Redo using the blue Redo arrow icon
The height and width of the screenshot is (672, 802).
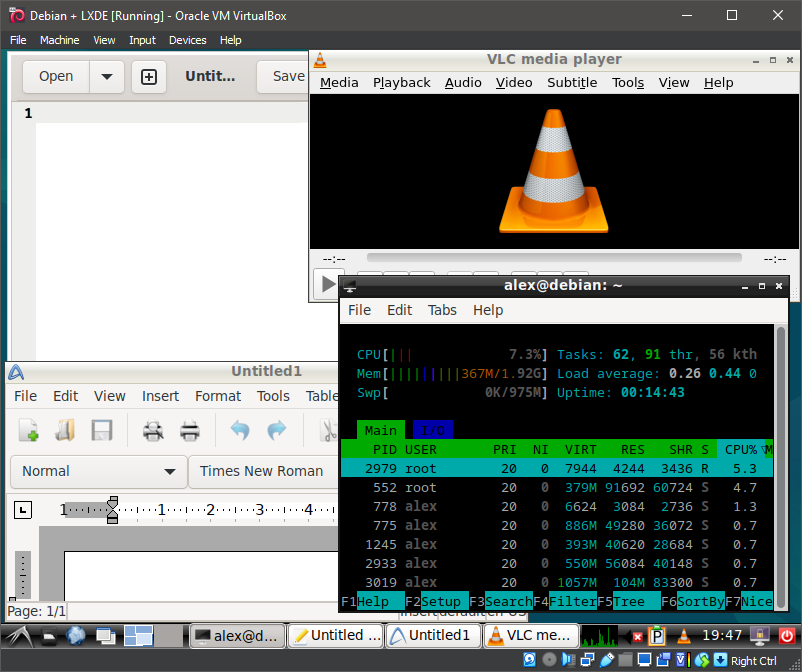276,430
